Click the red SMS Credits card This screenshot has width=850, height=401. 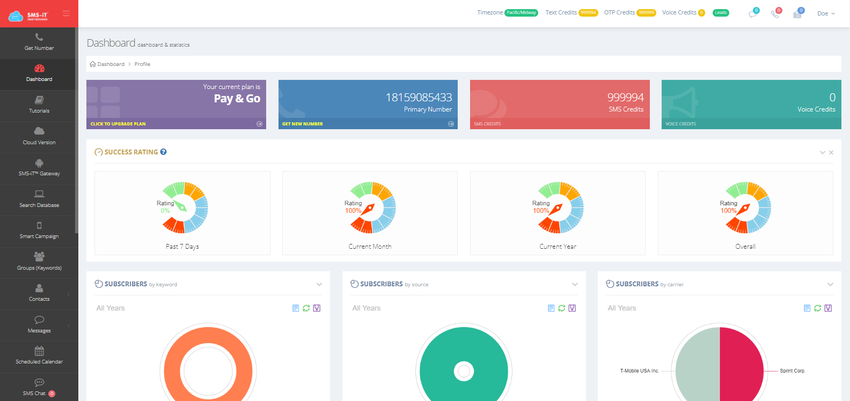[x=559, y=105]
